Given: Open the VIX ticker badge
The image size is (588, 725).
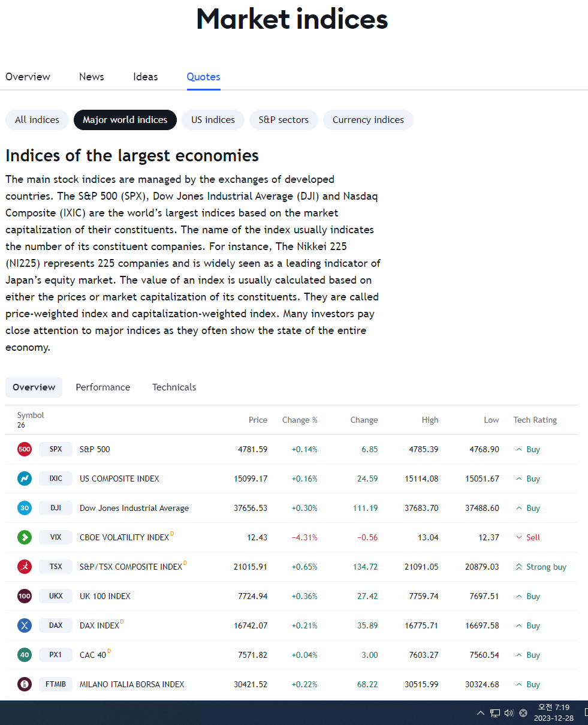Looking at the screenshot, I should point(56,537).
